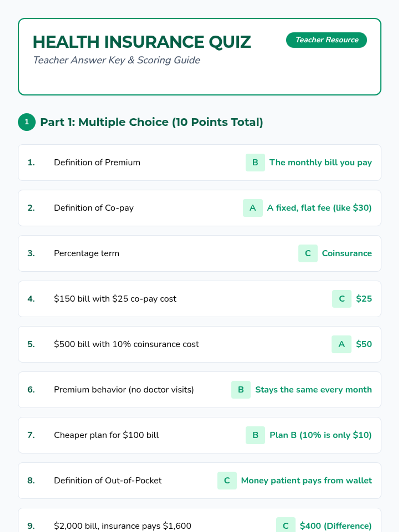Click the C badge for Out-of-Pocket answer
This screenshot has width=399, height=532.
click(x=227, y=480)
